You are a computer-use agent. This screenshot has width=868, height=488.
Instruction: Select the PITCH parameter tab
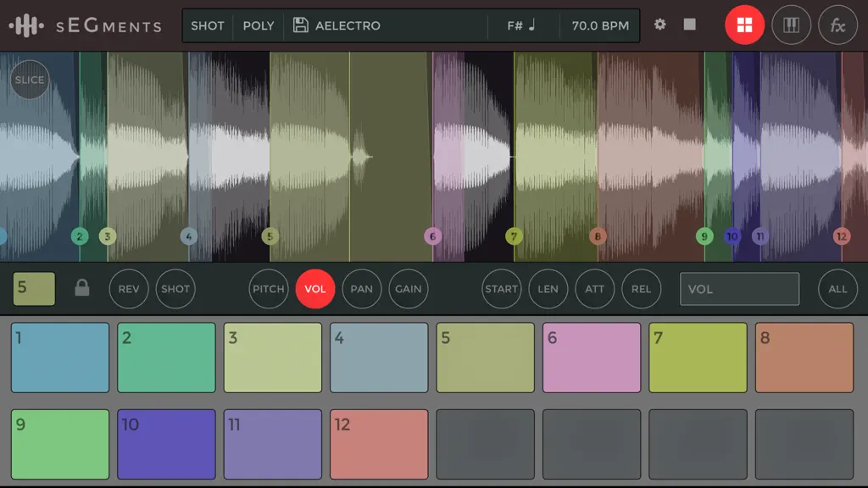click(x=269, y=289)
